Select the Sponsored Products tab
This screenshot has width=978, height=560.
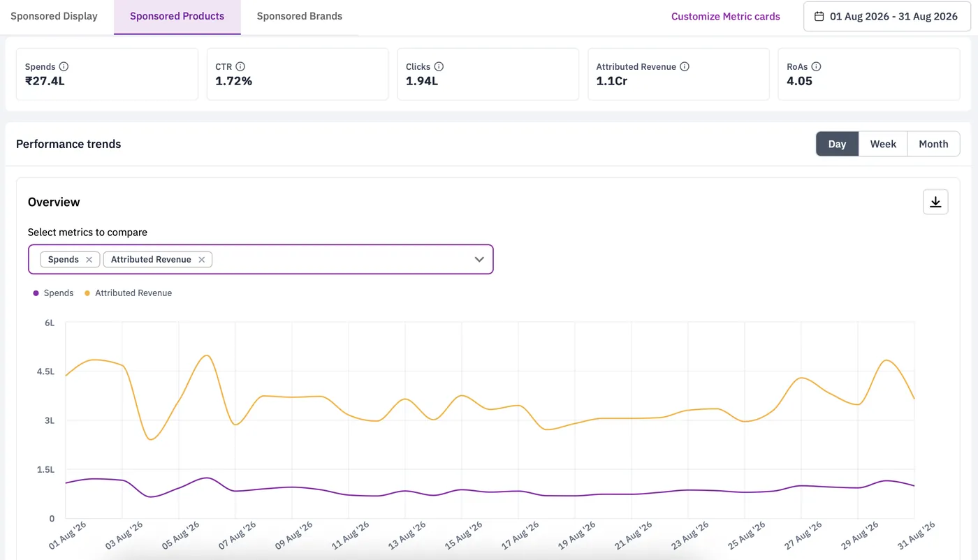(x=177, y=16)
